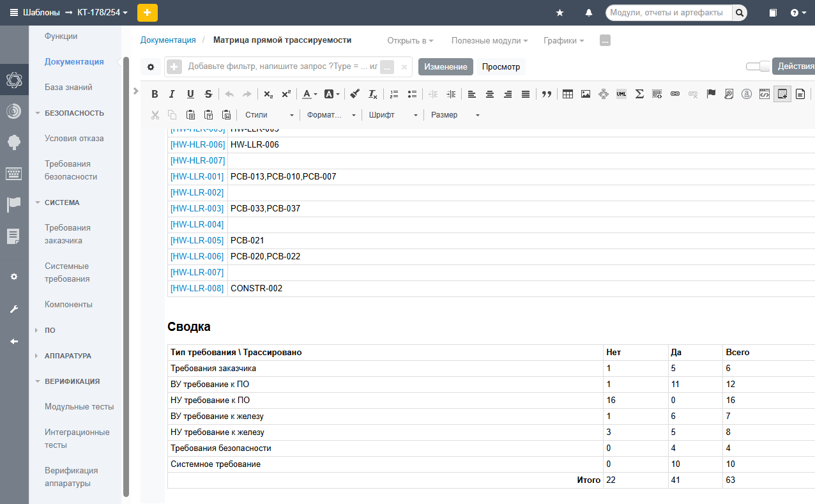Align text to the left
Image resolution: width=815 pixels, height=504 pixels.
click(472, 94)
